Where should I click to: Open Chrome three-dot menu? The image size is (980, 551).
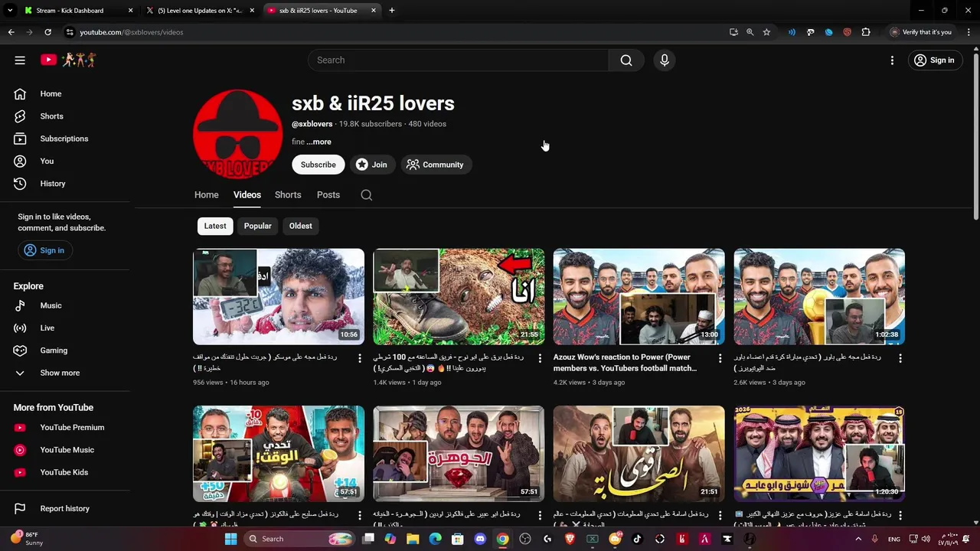tap(969, 32)
